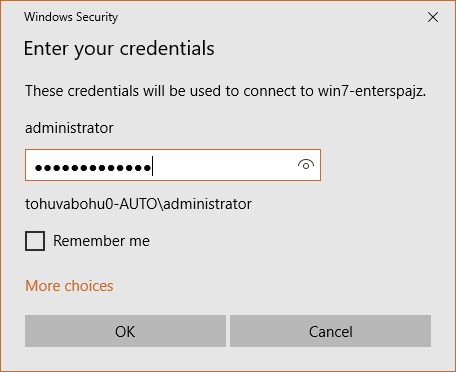Click the word choices in the orange link
Viewport: 456px width, 372px height.
89,286
